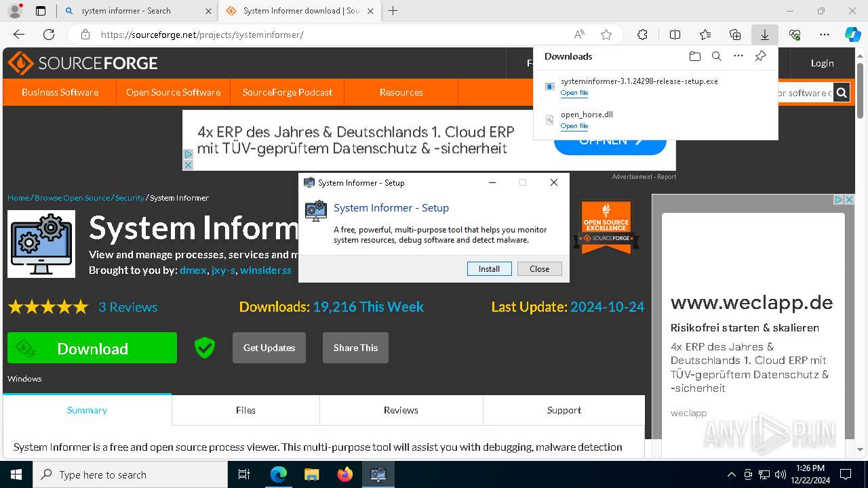Click the site lock icon in address bar
868x488 pixels.
point(85,35)
